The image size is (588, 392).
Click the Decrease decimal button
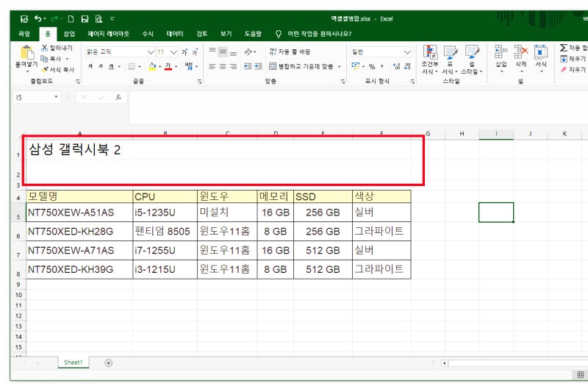(x=407, y=66)
